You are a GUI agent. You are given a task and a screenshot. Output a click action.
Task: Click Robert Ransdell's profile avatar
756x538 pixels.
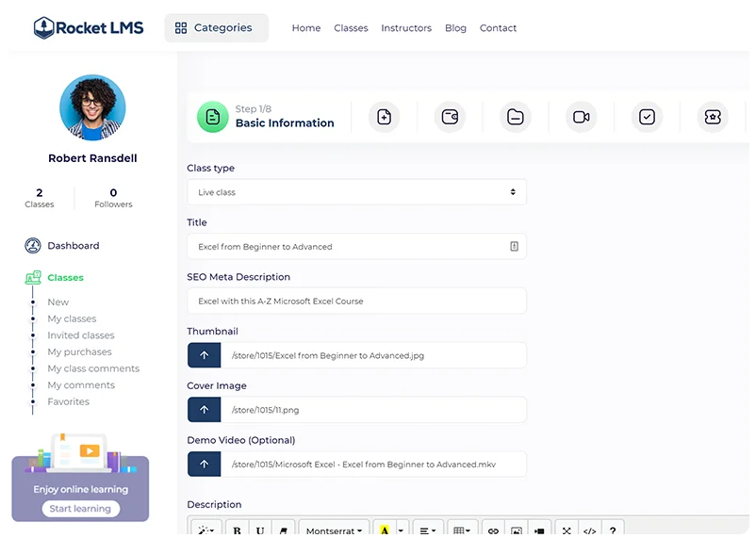click(92, 107)
